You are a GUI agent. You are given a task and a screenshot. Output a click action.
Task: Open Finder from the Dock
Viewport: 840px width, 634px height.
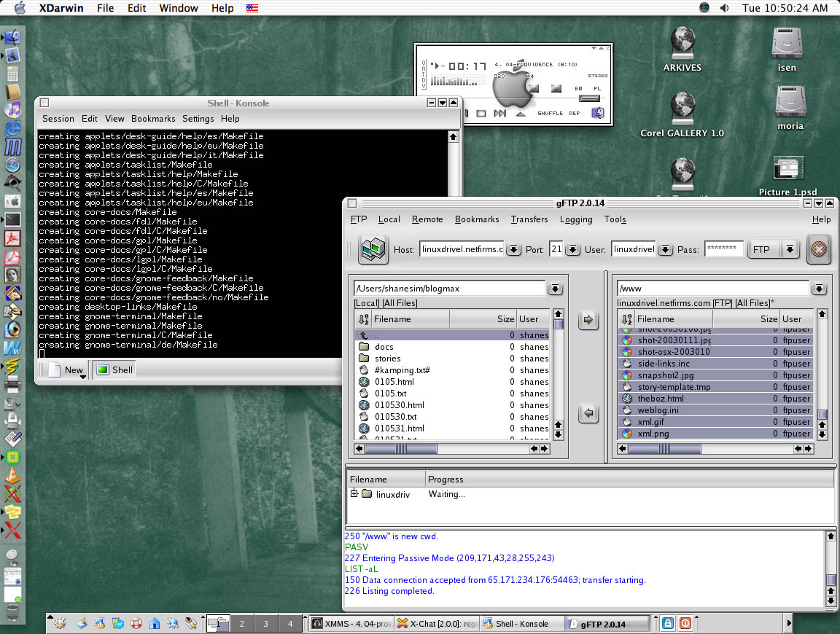12,37
